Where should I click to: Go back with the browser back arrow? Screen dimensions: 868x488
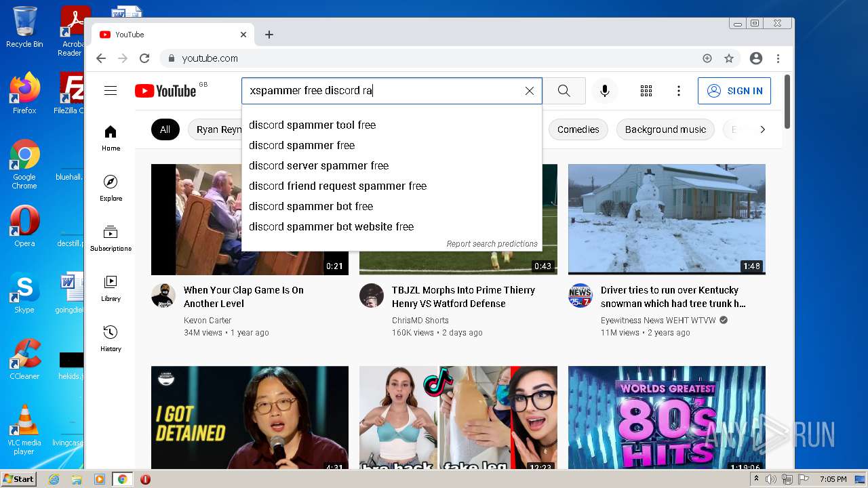[101, 58]
